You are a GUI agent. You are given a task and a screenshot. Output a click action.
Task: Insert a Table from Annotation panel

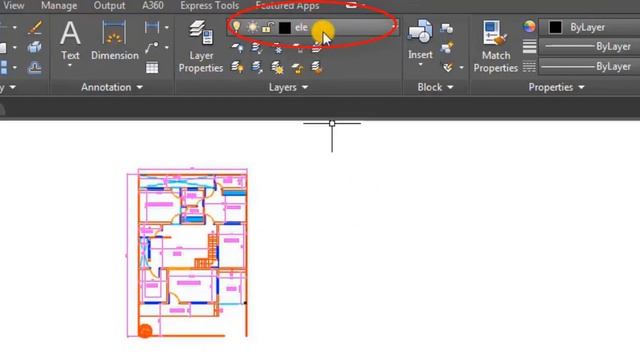pyautogui.click(x=152, y=67)
